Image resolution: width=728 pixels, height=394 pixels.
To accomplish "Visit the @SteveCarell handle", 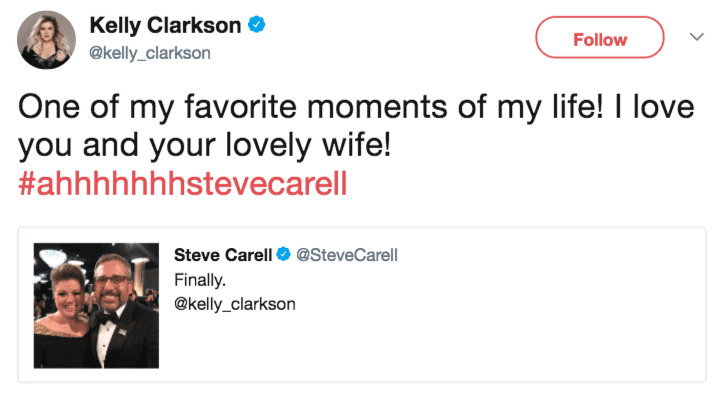I will (x=347, y=255).
